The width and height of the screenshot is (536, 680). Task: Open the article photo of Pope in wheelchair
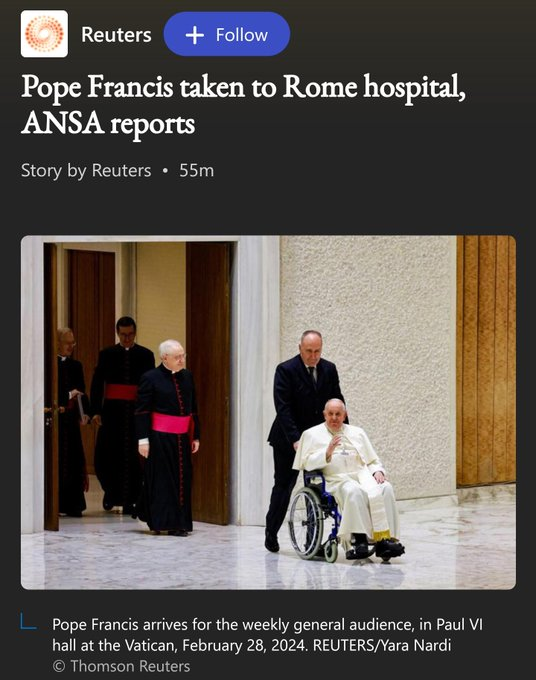click(x=268, y=412)
